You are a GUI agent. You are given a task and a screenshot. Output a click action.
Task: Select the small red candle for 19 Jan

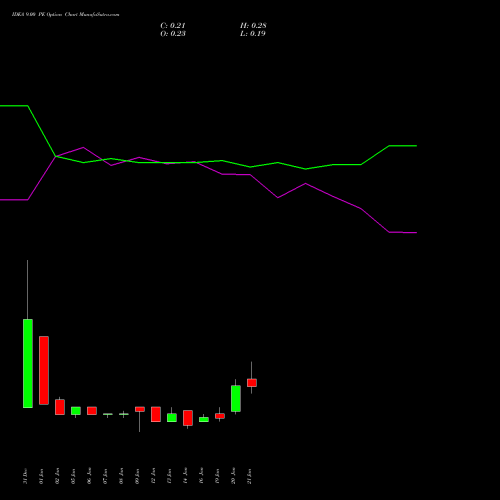click(220, 416)
